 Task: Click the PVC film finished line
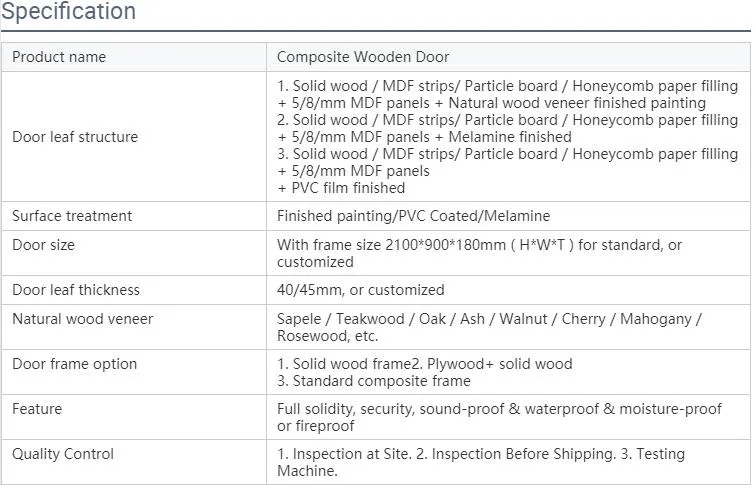tap(341, 188)
